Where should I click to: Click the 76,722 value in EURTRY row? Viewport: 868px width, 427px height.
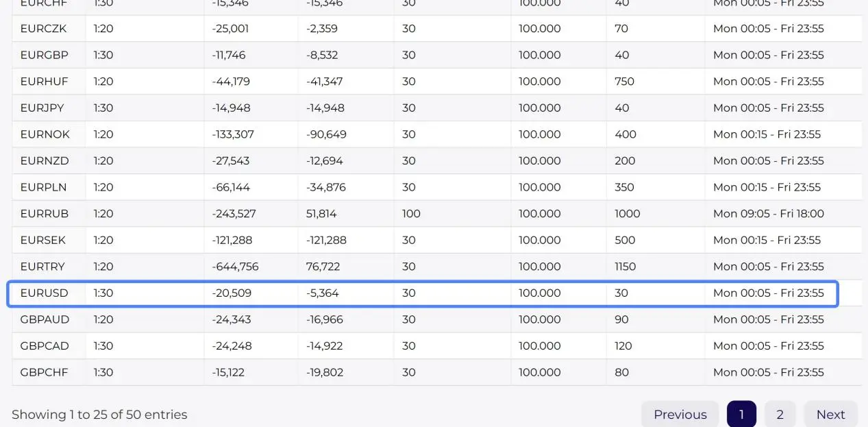[323, 266]
